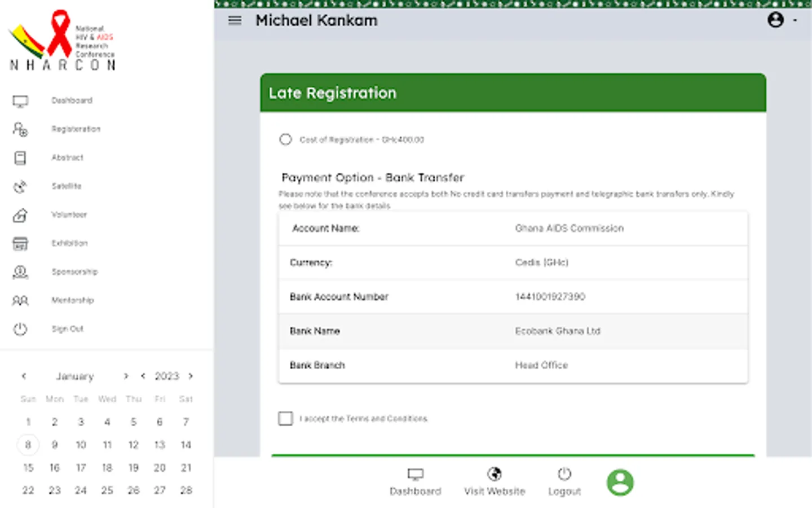
Task: Click the Logout button in footer
Action: [564, 481]
